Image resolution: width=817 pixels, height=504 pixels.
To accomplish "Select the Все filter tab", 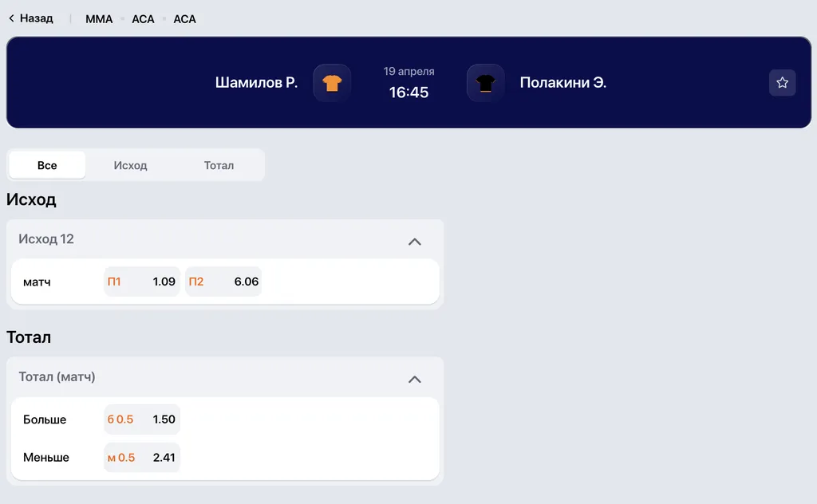I will [x=46, y=165].
